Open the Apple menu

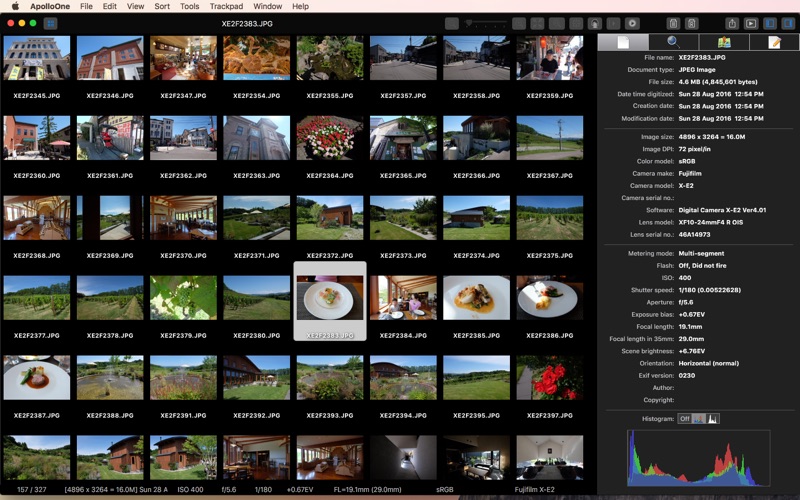click(x=15, y=6)
